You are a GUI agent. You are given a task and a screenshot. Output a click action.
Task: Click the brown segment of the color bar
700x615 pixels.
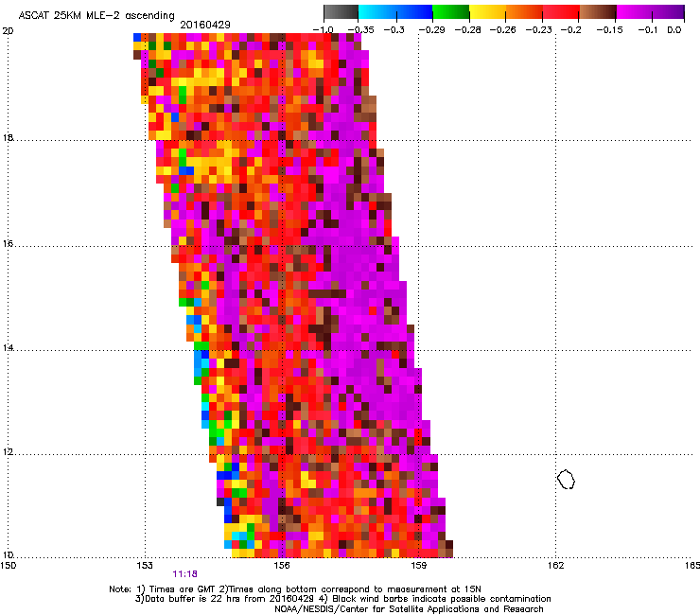597,11
